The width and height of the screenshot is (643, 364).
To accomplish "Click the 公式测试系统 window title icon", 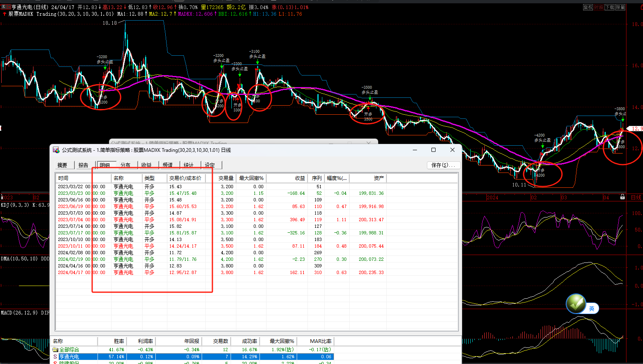I will tap(56, 150).
